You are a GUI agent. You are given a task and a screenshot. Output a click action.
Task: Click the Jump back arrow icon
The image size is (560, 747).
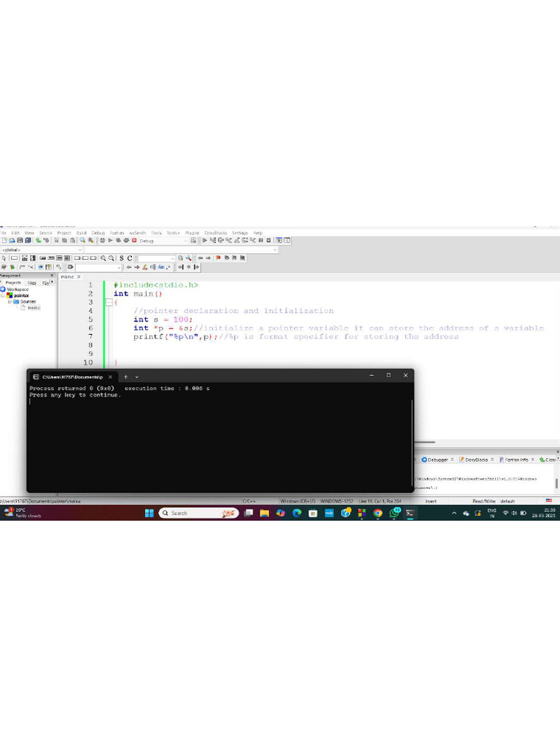(201, 258)
